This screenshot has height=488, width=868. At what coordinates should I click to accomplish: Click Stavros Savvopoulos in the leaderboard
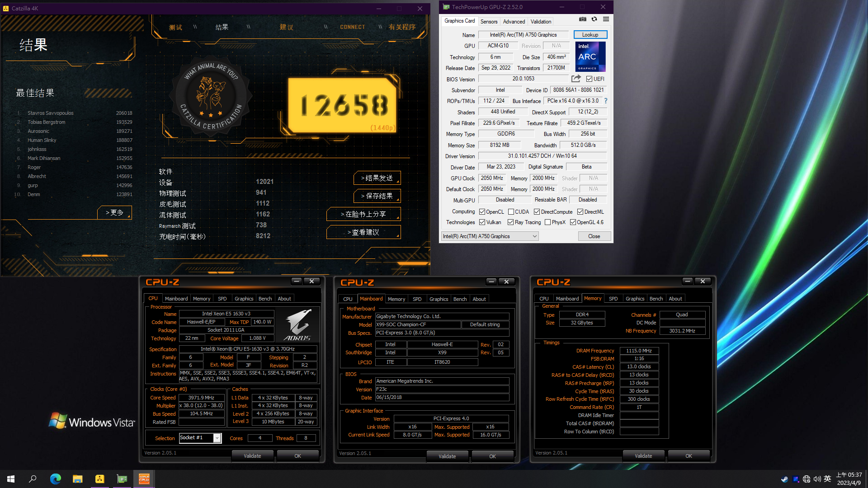tap(50, 113)
